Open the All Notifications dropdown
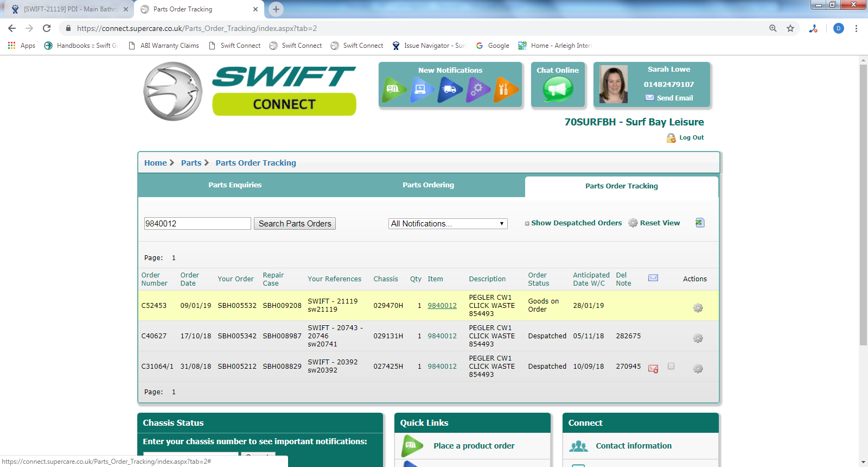Screen dimensions: 868x467 click(x=448, y=224)
